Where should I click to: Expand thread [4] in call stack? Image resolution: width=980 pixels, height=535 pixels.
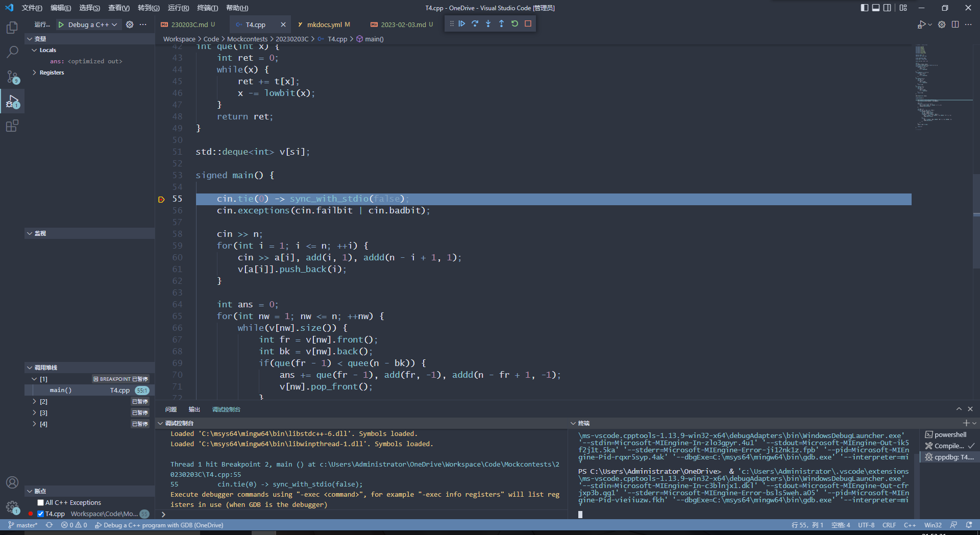pyautogui.click(x=34, y=424)
